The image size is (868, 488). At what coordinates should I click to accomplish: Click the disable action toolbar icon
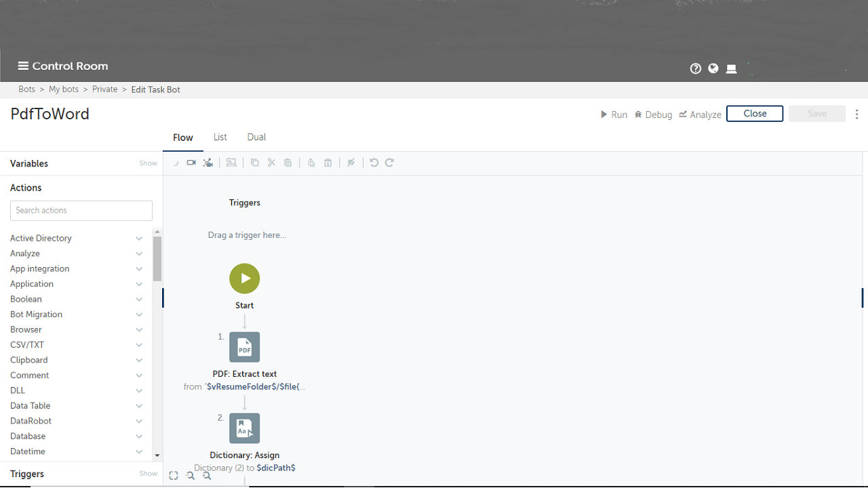(351, 163)
